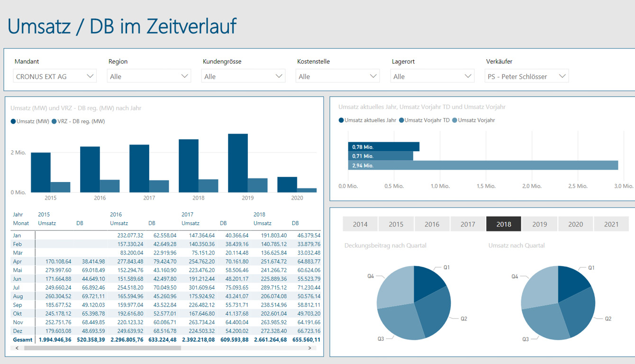Image resolution: width=635 pixels, height=364 pixels.
Task: Click the 2020 Umsatz column bar
Action: pos(287,185)
